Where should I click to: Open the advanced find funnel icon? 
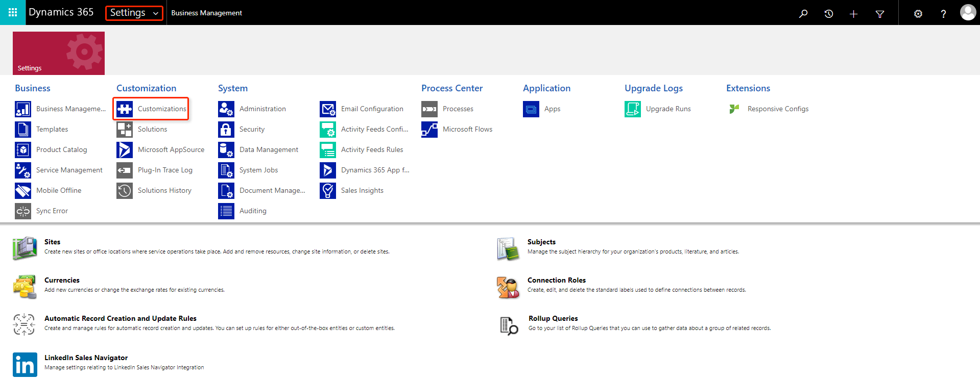click(880, 14)
